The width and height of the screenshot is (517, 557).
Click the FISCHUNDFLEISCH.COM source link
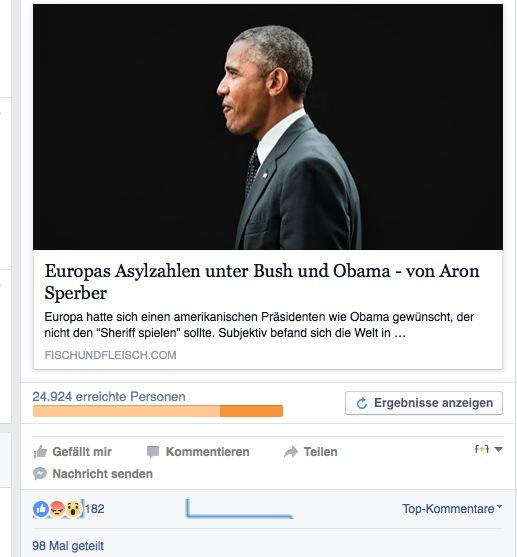(110, 355)
